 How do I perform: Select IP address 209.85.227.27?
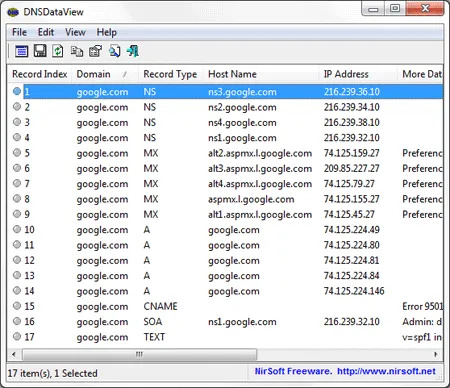(x=352, y=168)
